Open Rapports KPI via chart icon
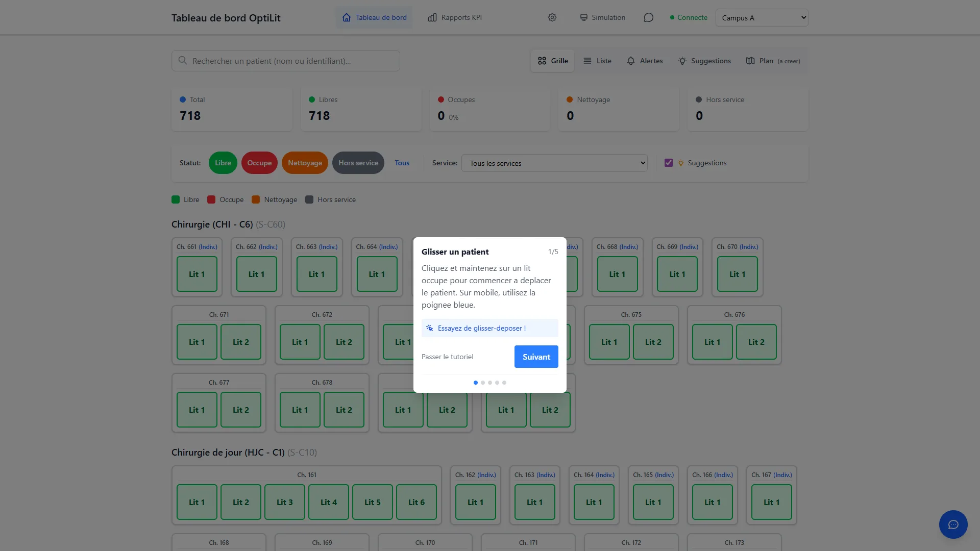The height and width of the screenshot is (551, 980). click(432, 17)
